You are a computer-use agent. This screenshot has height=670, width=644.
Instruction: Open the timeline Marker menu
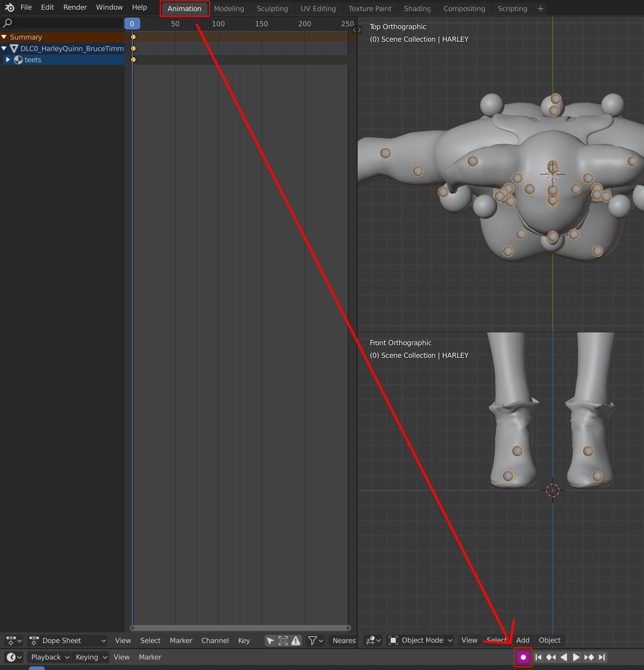150,657
